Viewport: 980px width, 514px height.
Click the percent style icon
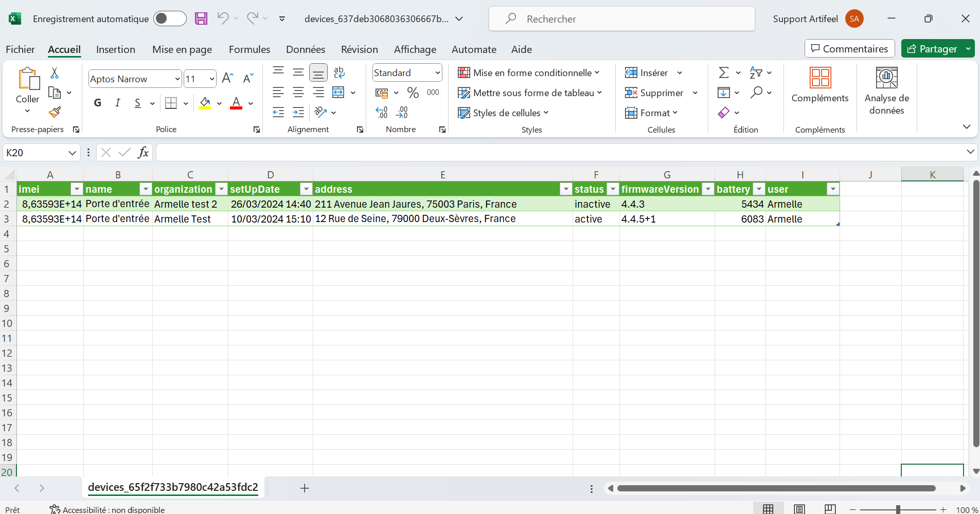coord(413,93)
